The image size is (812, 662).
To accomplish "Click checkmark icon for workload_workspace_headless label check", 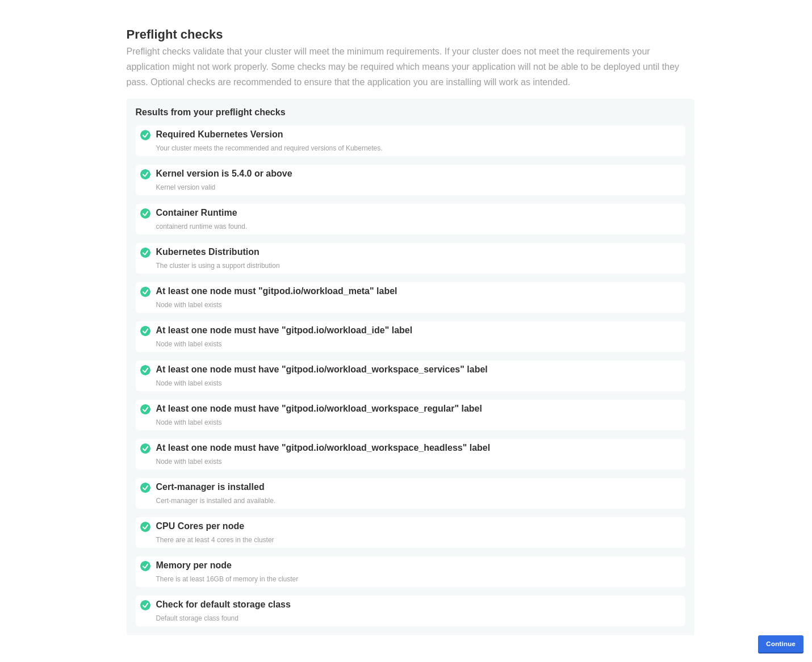I will 145,449.
